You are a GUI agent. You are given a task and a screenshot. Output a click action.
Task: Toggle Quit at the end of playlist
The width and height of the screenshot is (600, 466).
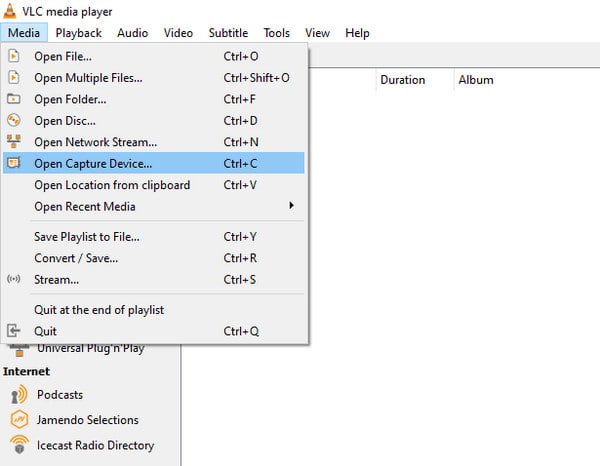pyautogui.click(x=153, y=310)
